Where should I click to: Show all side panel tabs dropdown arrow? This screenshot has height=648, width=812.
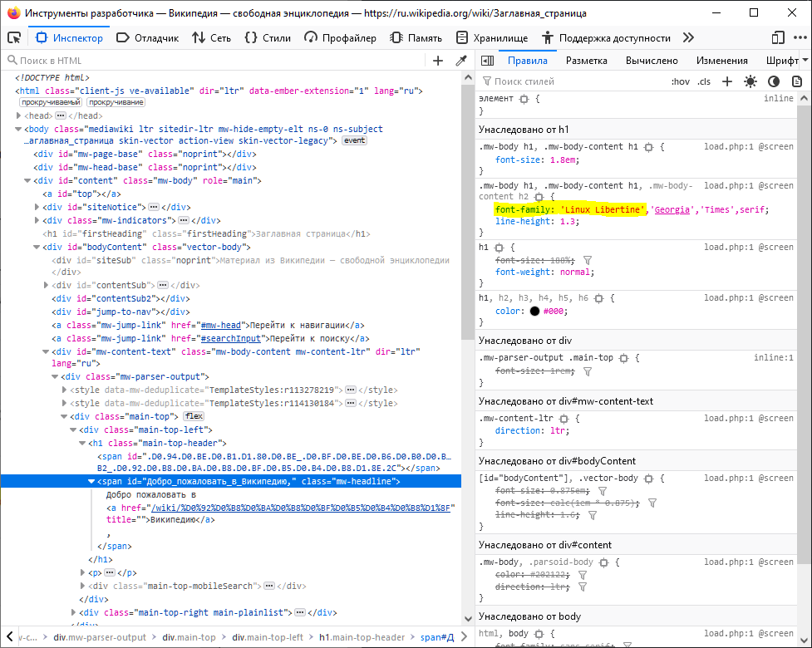point(806,61)
